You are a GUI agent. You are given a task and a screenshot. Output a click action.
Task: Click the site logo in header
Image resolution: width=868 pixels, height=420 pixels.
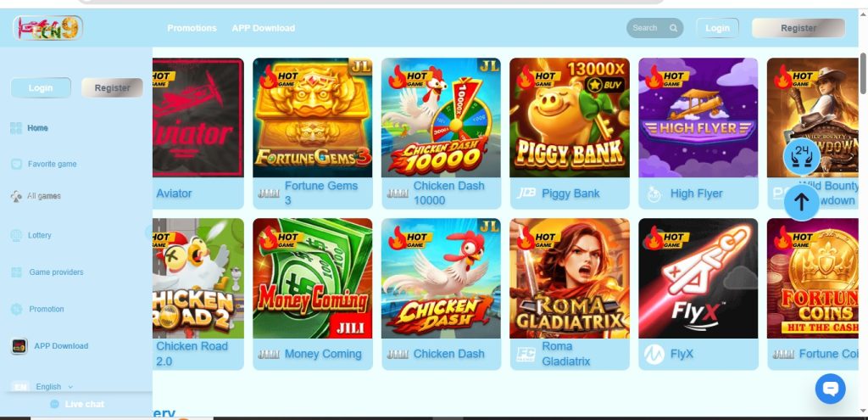pos(48,28)
